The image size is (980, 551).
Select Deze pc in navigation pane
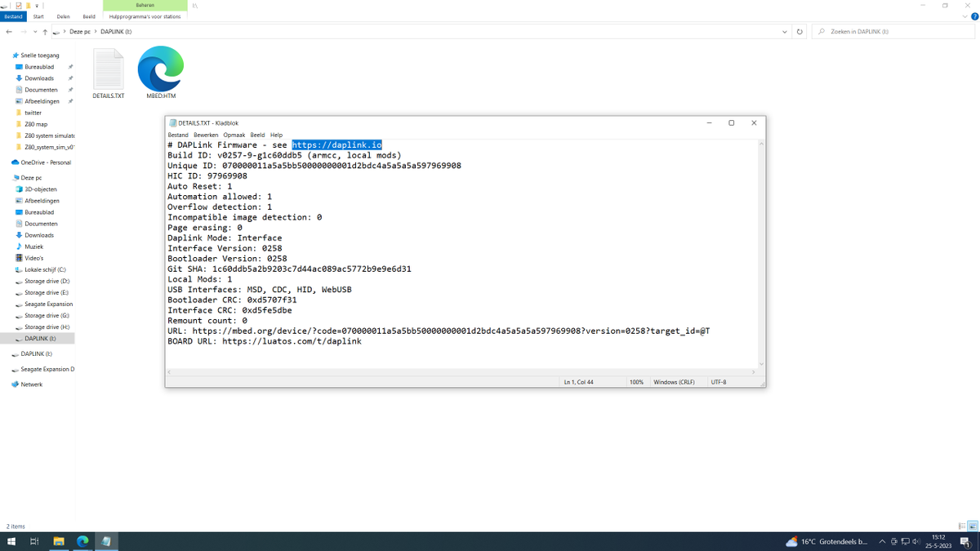(x=31, y=177)
